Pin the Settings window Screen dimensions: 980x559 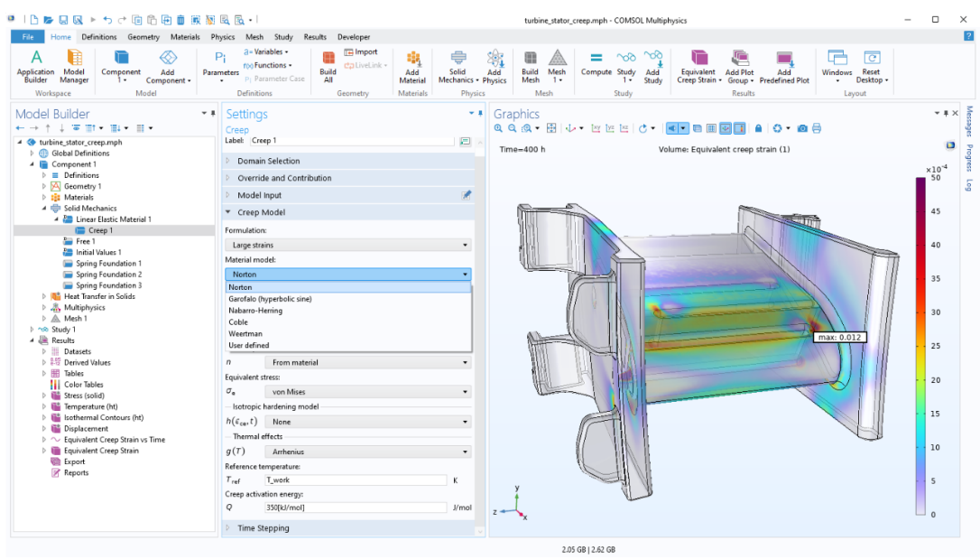point(480,113)
